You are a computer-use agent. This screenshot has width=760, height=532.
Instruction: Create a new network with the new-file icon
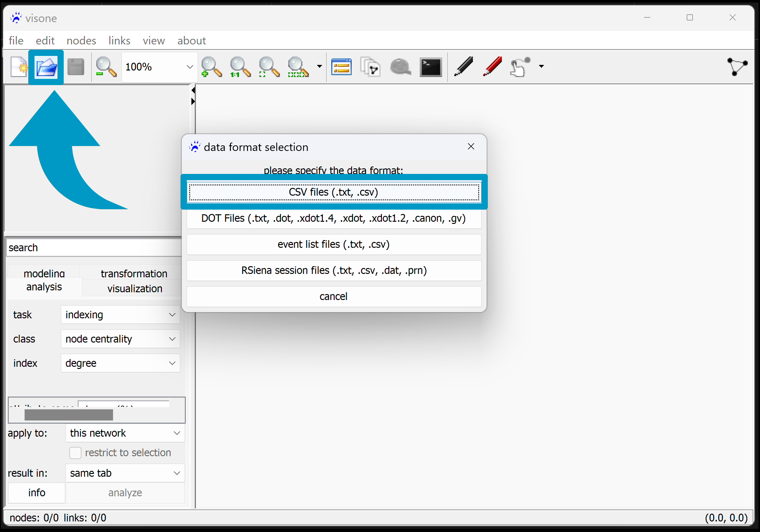click(19, 67)
